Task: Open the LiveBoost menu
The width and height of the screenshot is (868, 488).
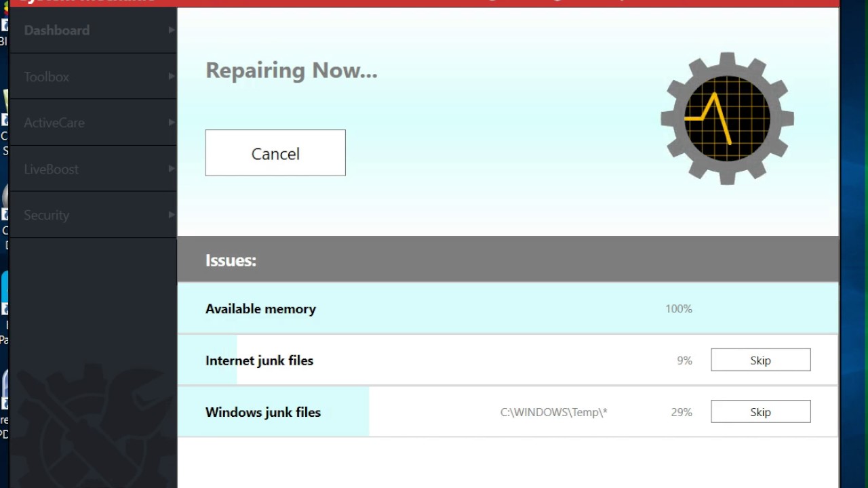Action: (x=94, y=169)
